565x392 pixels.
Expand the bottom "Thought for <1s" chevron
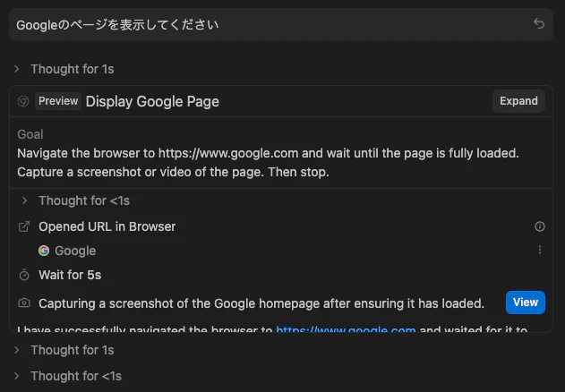(x=17, y=376)
